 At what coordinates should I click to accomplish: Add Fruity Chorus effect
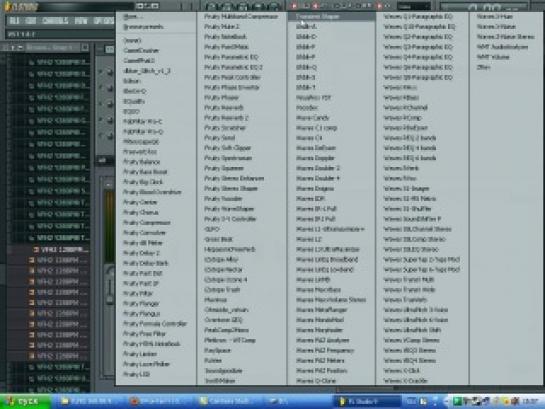(x=141, y=212)
